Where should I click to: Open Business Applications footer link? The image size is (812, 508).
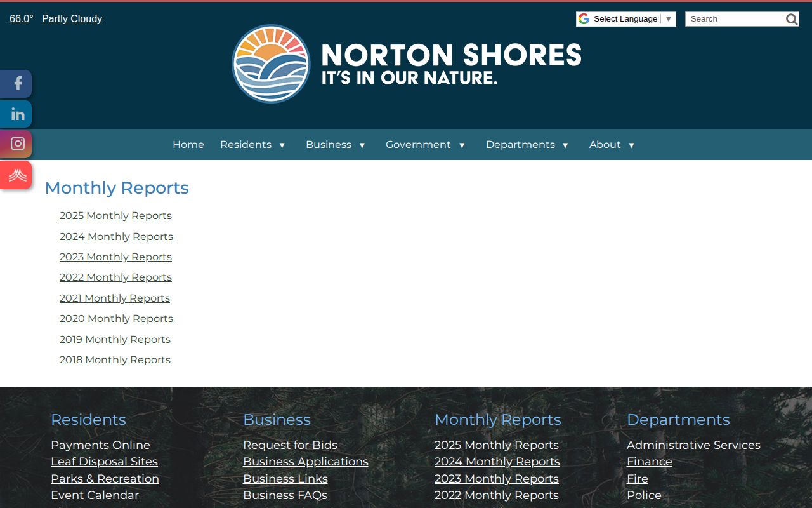coord(306,462)
